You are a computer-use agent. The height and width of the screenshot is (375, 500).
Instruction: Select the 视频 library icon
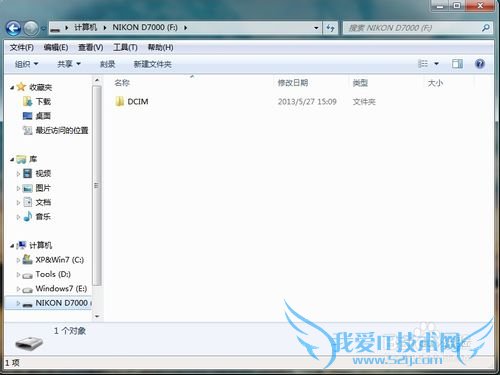(x=27, y=173)
